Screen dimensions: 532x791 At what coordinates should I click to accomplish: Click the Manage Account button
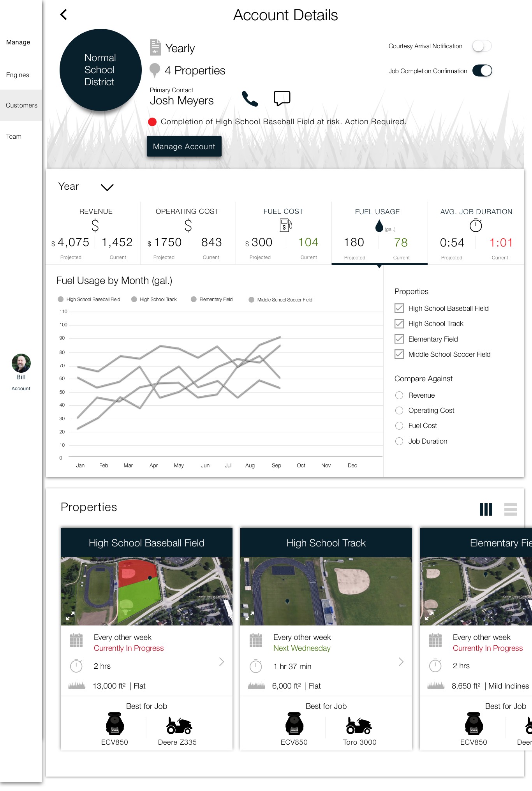[184, 146]
